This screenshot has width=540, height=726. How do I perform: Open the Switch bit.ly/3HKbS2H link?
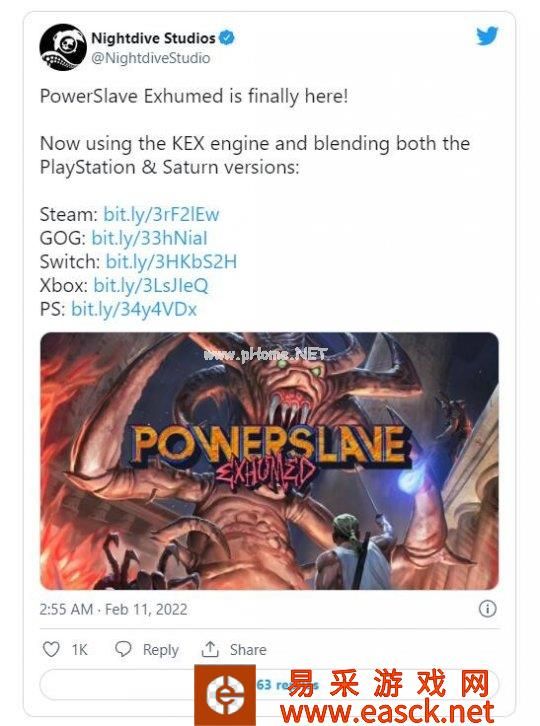(x=171, y=262)
